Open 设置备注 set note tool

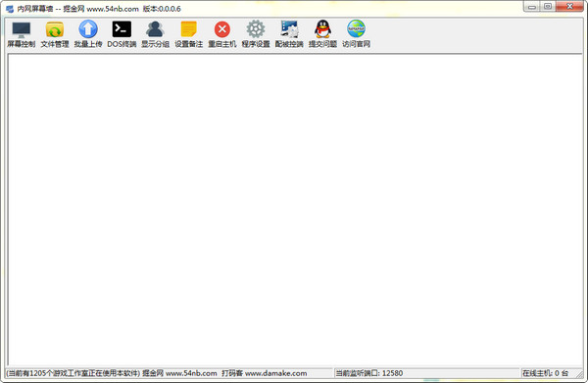(x=188, y=34)
